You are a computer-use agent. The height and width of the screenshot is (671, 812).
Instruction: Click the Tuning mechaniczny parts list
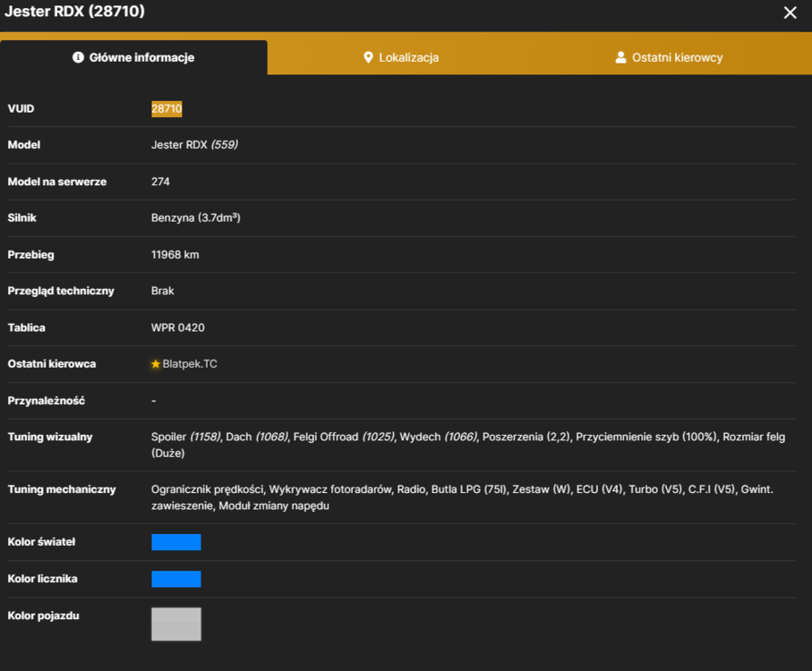pyautogui.click(x=462, y=497)
